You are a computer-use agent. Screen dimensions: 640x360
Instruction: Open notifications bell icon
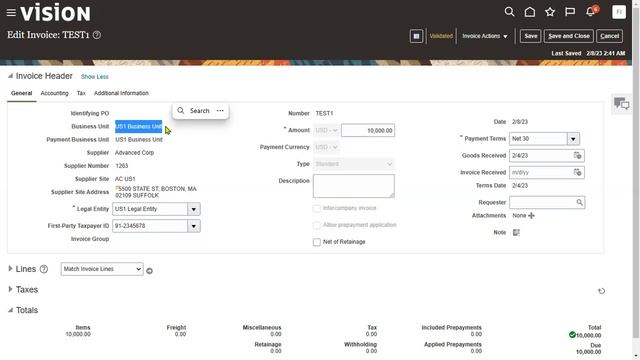coord(590,12)
